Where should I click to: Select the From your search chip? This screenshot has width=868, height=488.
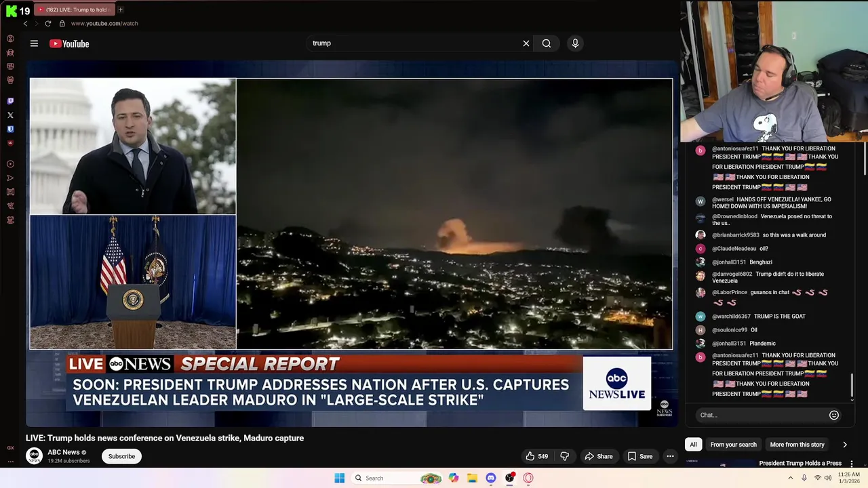pos(733,445)
